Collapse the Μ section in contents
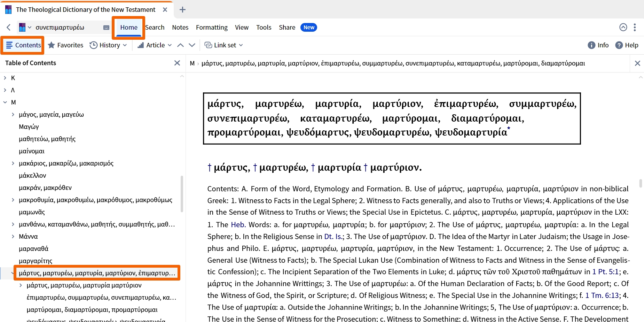Image resolution: width=644 pixels, height=322 pixels. coord(5,102)
